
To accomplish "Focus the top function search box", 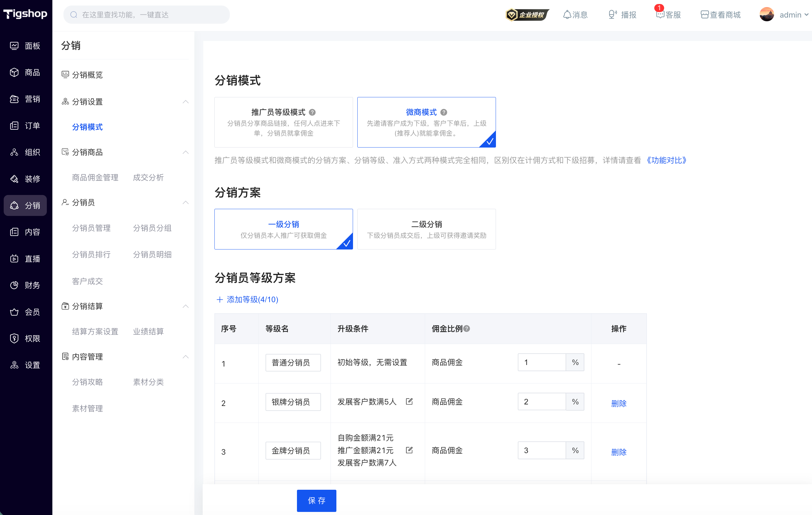I will [146, 14].
